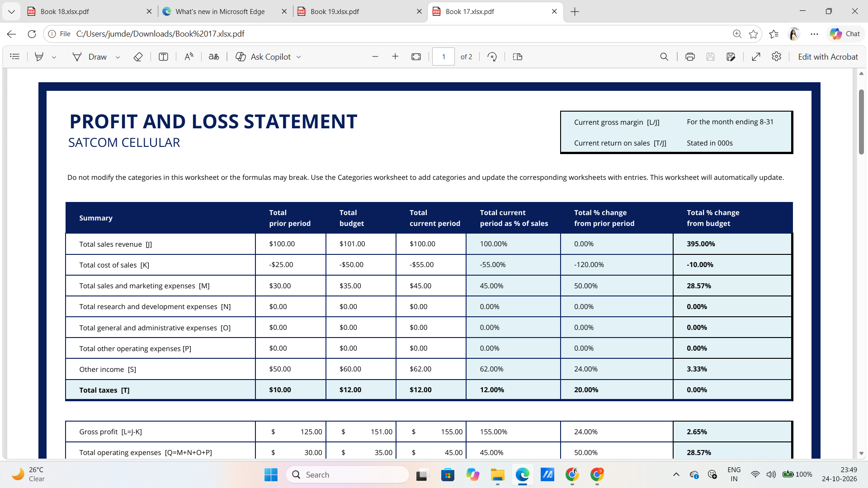Enter full screen with the expand icon
The width and height of the screenshot is (868, 488).
pos(756,56)
